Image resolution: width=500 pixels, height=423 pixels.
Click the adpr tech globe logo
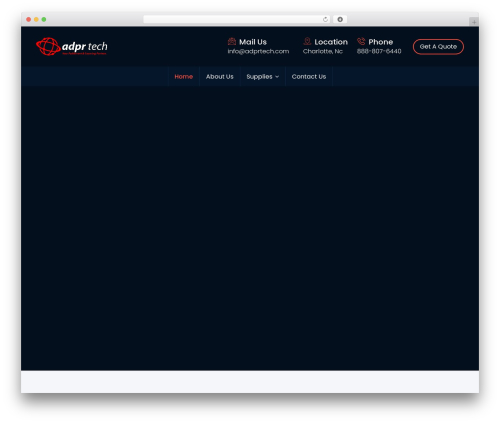(72, 46)
